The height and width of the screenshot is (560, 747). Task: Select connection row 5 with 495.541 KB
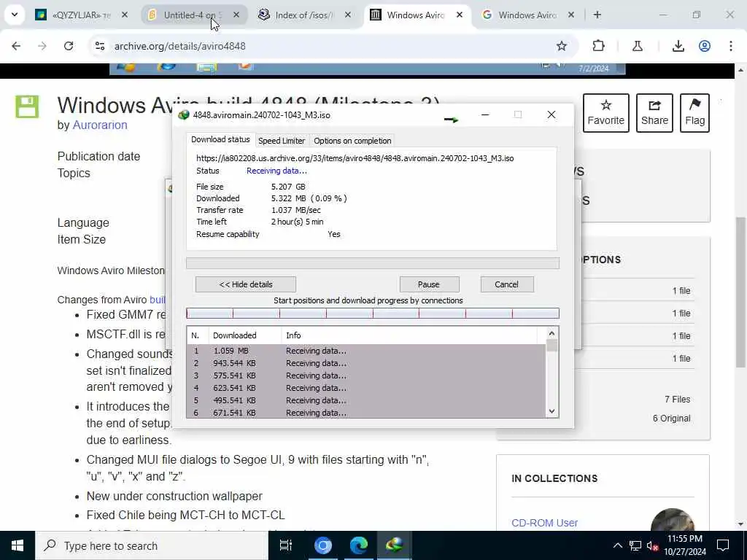tap(366, 400)
